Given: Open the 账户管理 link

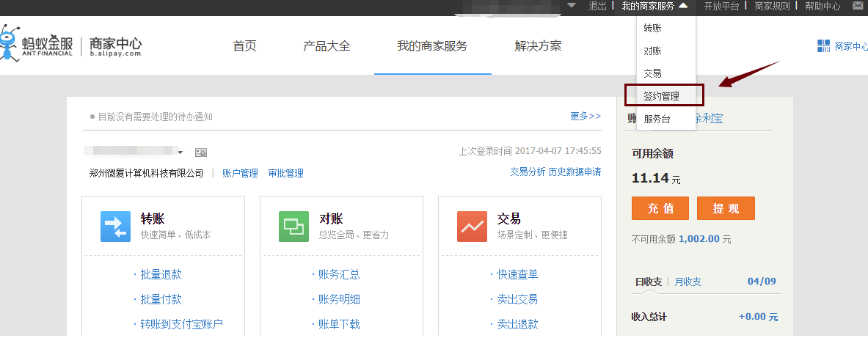Looking at the screenshot, I should pos(240,173).
